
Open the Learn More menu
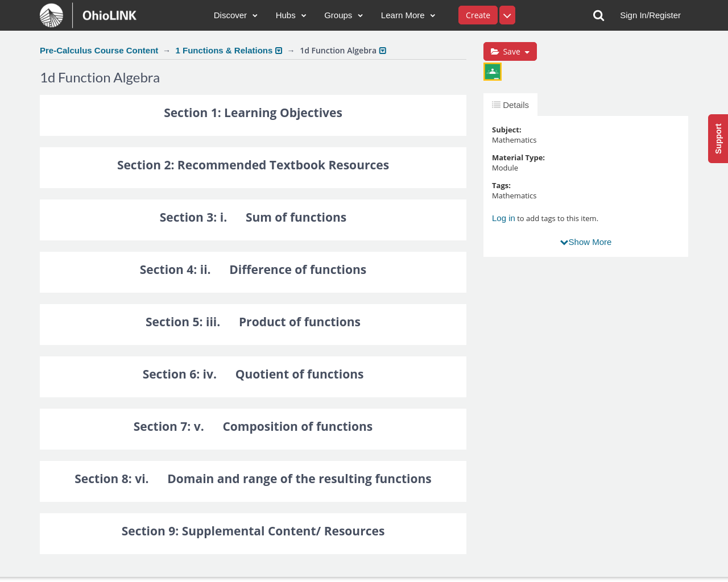coord(408,15)
